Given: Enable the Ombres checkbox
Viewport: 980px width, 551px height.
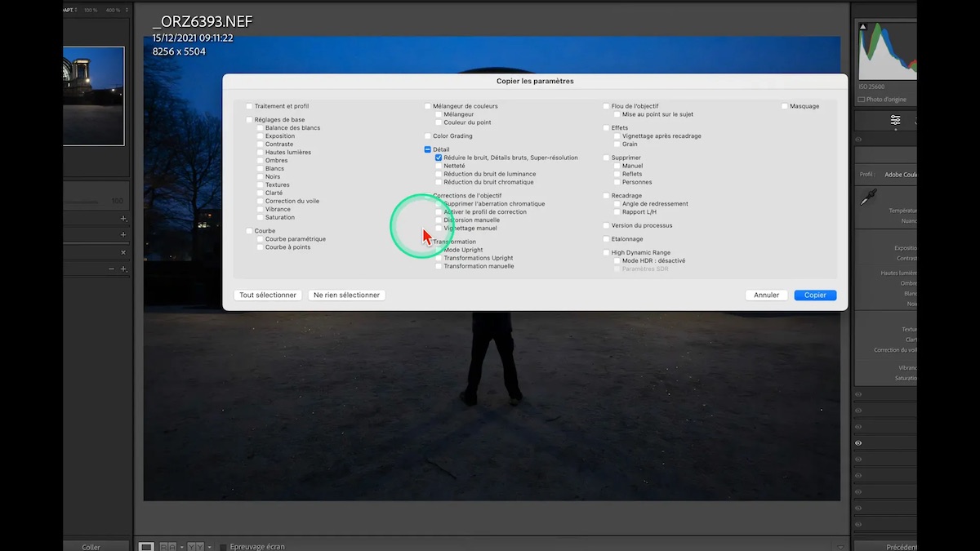Looking at the screenshot, I should point(260,161).
